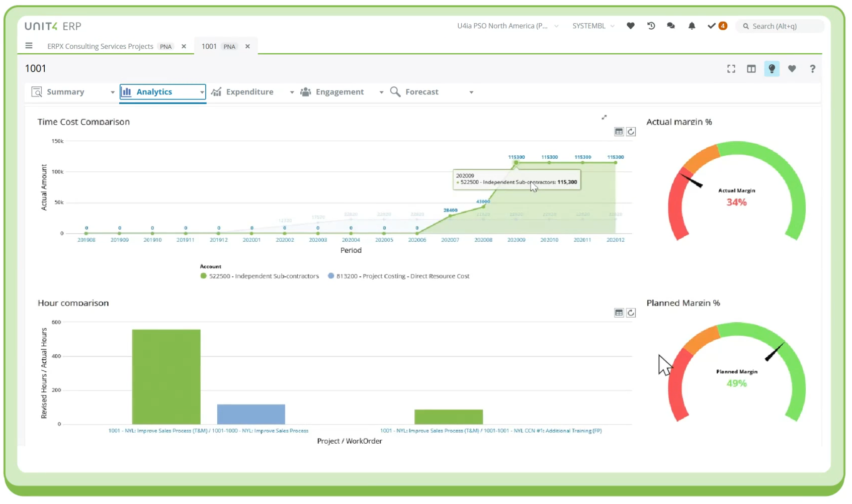Screen dimensions: 852x504
Task: Expand the Summary dropdown arrow
Action: coord(113,92)
